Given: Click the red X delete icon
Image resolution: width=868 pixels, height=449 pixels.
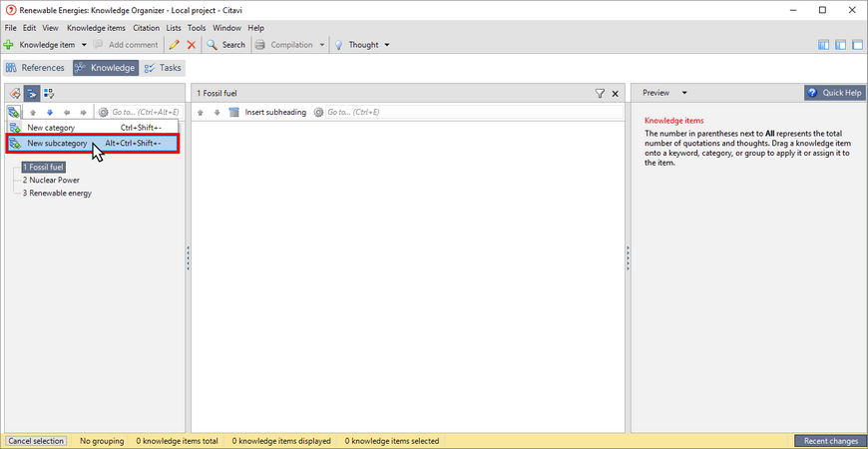Looking at the screenshot, I should click(192, 45).
